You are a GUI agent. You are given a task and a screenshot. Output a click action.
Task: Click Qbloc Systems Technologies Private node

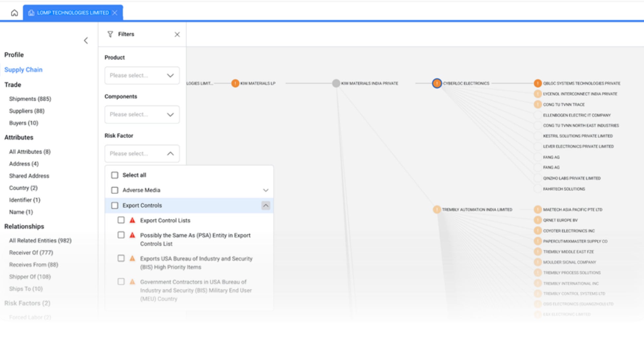[538, 83]
